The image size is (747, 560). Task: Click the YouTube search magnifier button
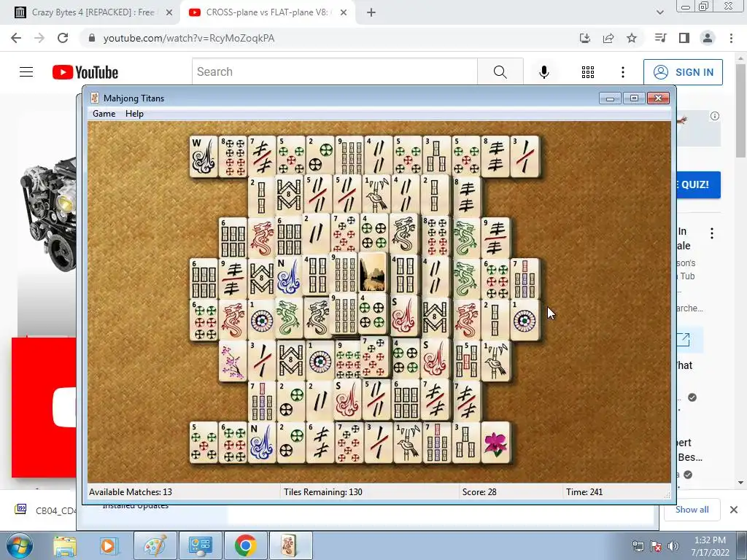pyautogui.click(x=500, y=72)
